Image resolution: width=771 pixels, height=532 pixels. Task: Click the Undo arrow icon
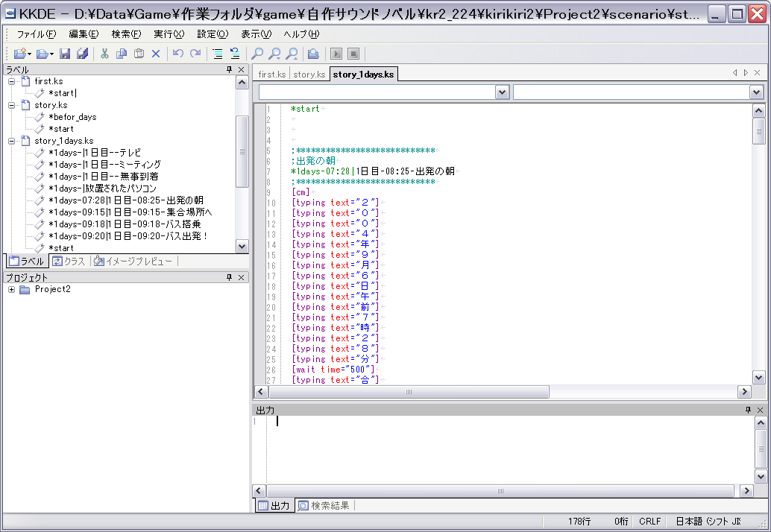click(177, 54)
